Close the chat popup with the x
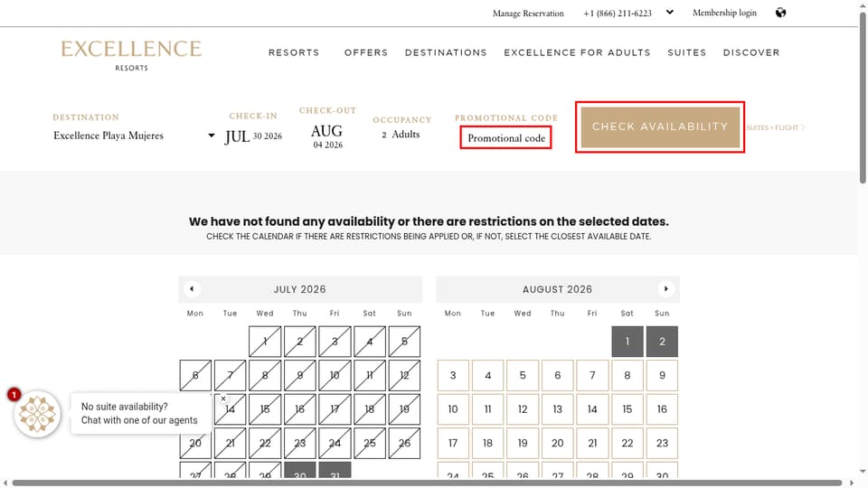 coord(223,399)
